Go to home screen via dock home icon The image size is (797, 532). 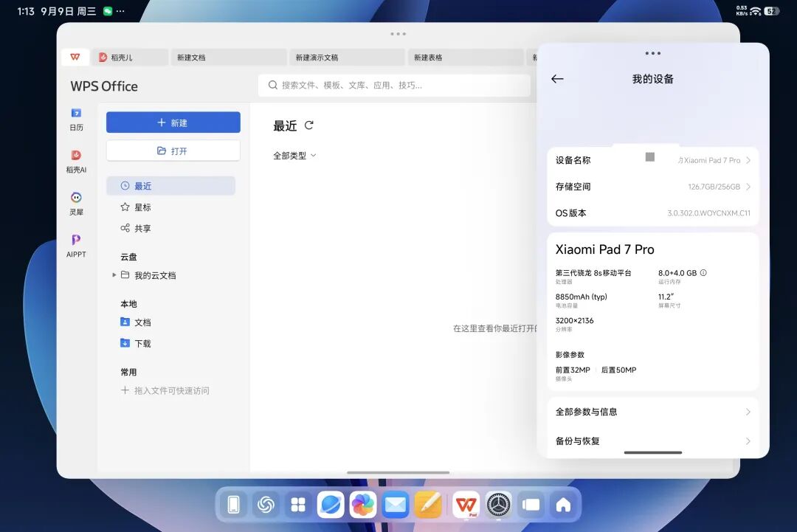pos(563,505)
